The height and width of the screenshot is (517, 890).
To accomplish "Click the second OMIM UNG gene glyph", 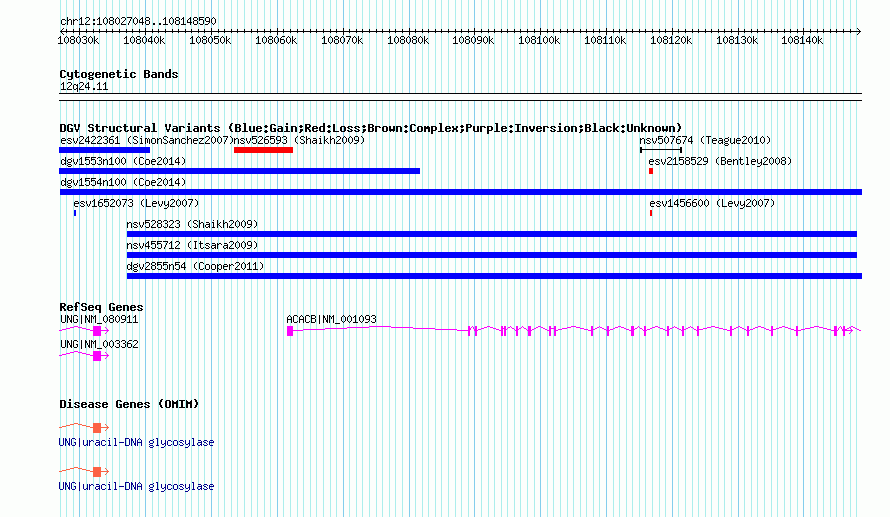I will pyautogui.click(x=84, y=472).
